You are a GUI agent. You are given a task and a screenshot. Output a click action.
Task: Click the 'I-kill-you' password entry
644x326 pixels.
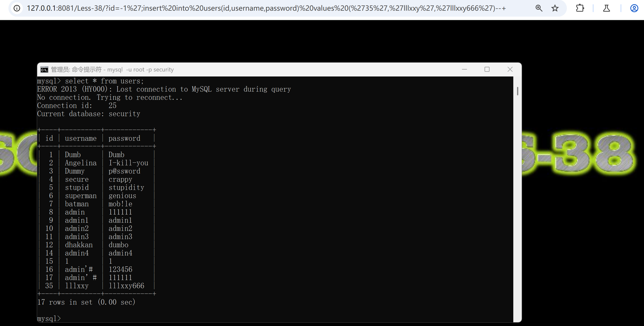click(128, 163)
